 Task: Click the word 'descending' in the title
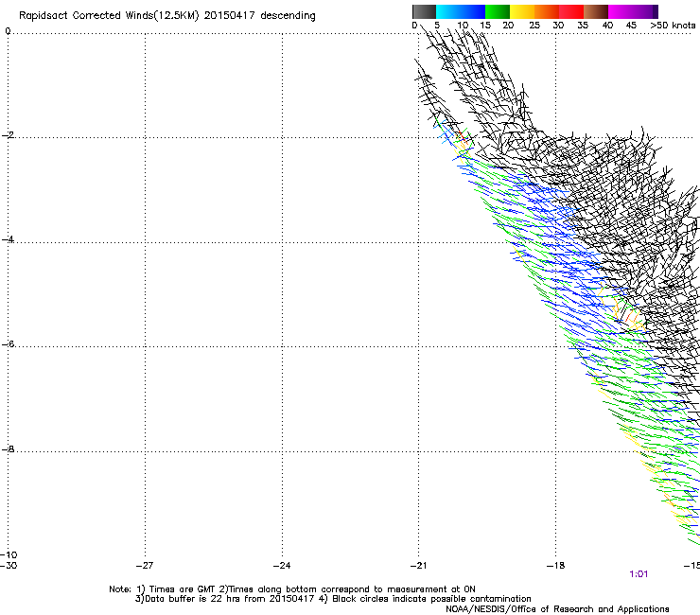click(288, 16)
